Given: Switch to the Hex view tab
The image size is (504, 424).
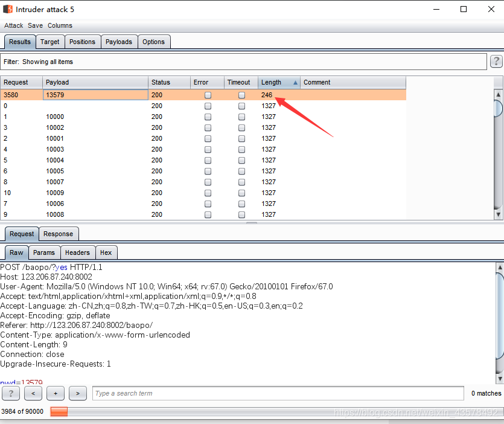Looking at the screenshot, I should coord(106,252).
